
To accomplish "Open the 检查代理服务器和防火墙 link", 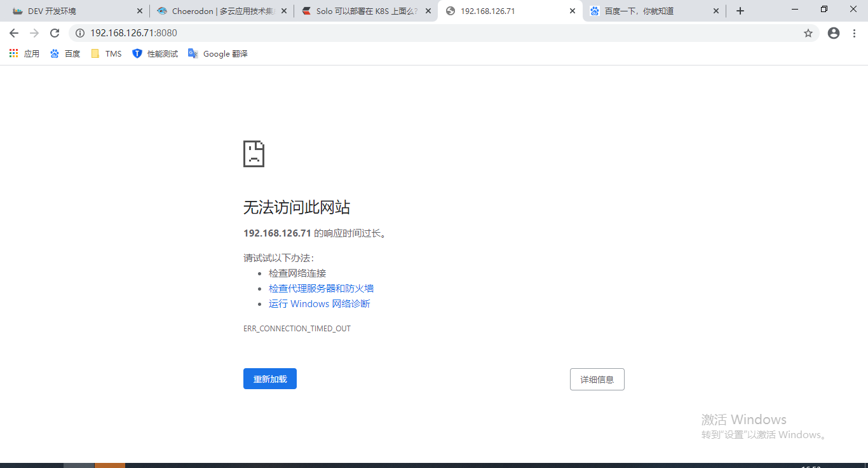I will pos(321,289).
